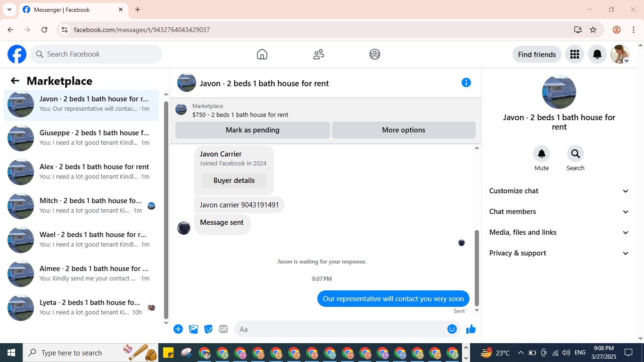This screenshot has width=644, height=362.
Task: Open the Chrome three-dot menu
Action: 634,30
